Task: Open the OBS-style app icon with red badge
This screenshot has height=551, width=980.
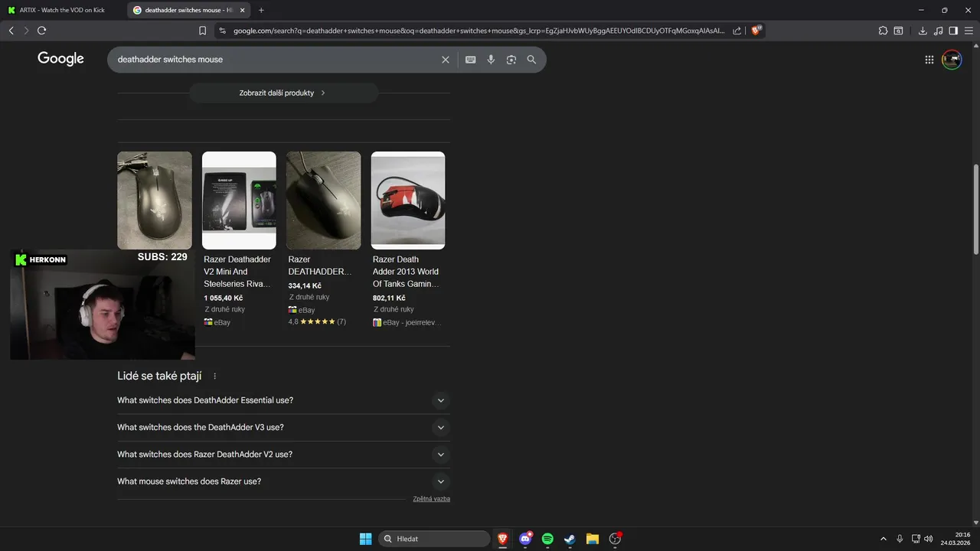Action: 615,539
